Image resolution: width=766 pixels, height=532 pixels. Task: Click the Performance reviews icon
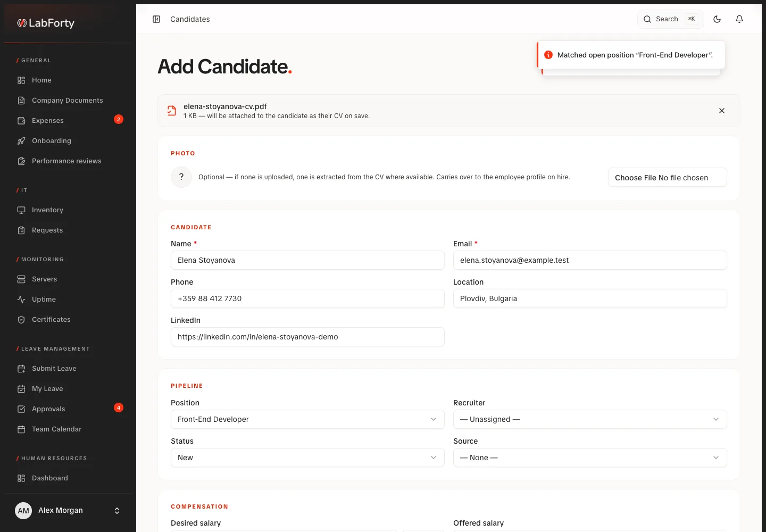[x=21, y=161]
